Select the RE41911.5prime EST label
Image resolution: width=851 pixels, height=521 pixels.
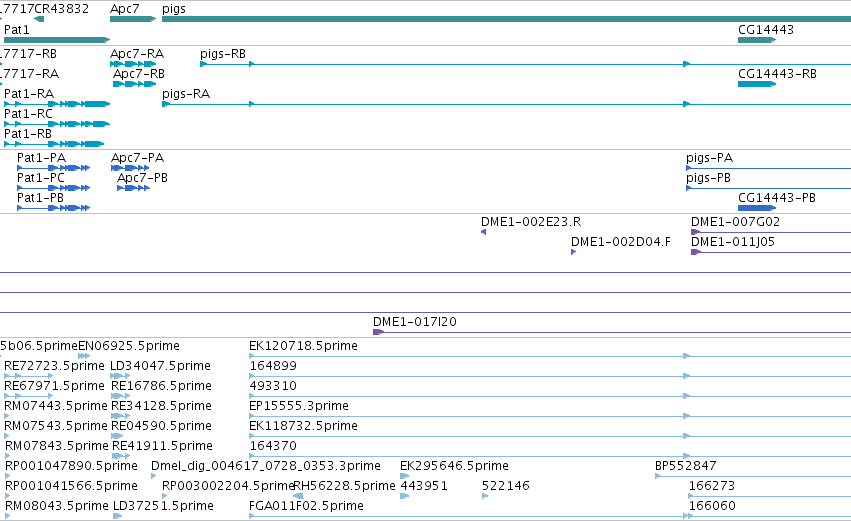click(162, 447)
